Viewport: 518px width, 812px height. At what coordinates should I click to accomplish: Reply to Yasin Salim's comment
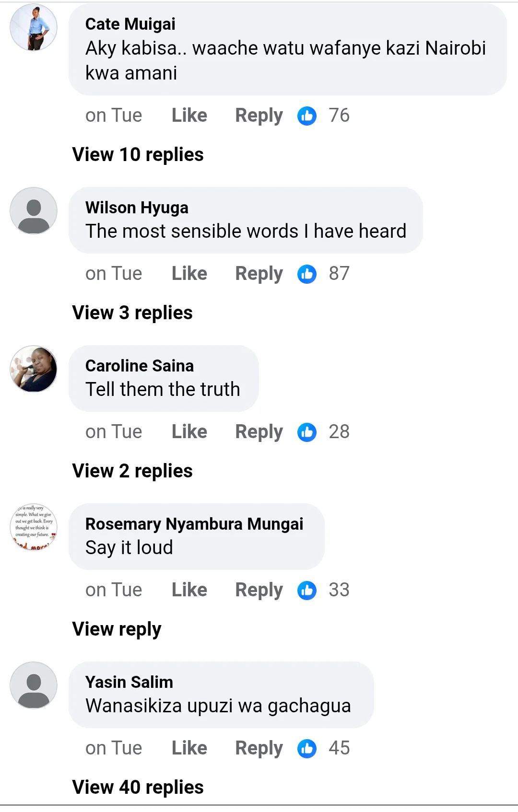pyautogui.click(x=259, y=748)
